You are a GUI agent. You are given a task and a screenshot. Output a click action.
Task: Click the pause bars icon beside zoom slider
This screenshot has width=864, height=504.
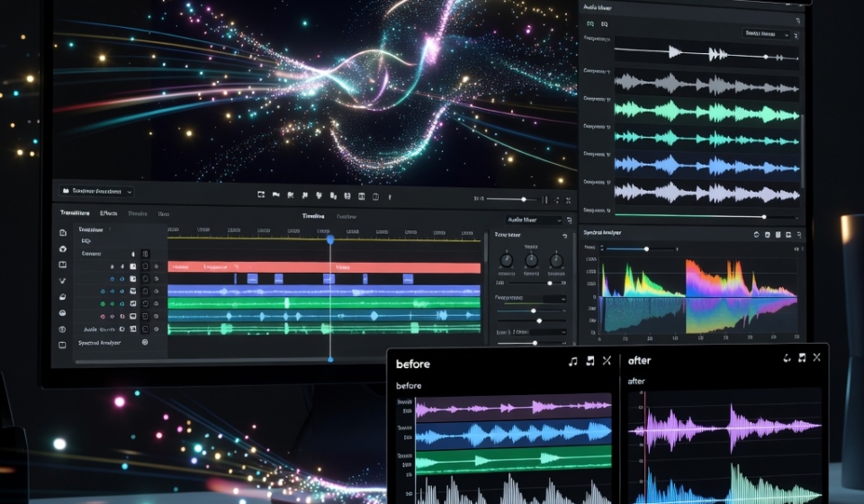[x=545, y=200]
